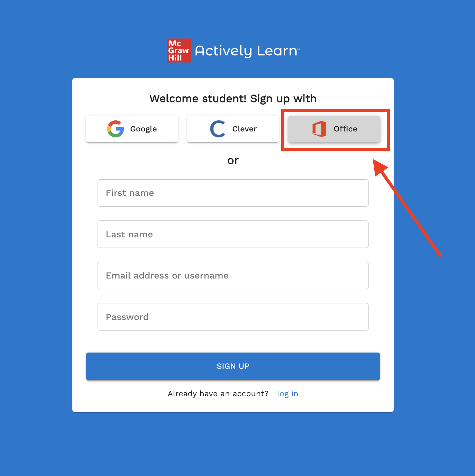The width and height of the screenshot is (475, 476).
Task: Click the Last name placeholder text
Action: pos(129,234)
